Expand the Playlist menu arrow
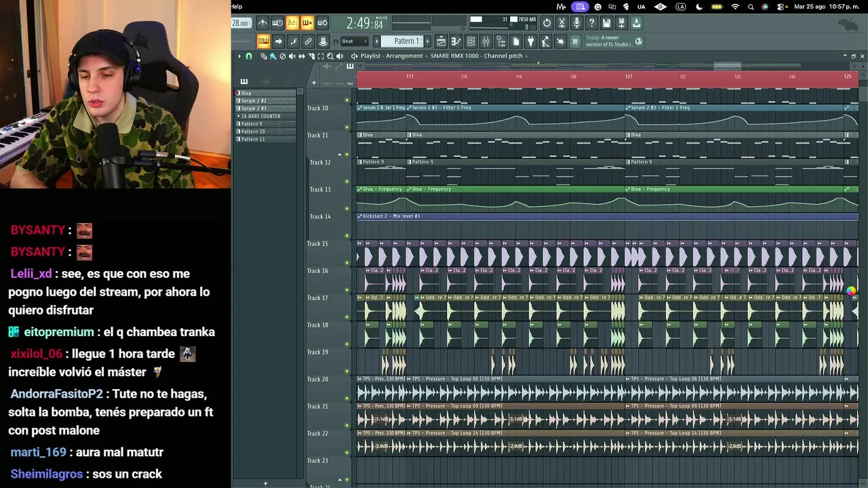This screenshot has width=868, height=488. pyautogui.click(x=239, y=56)
